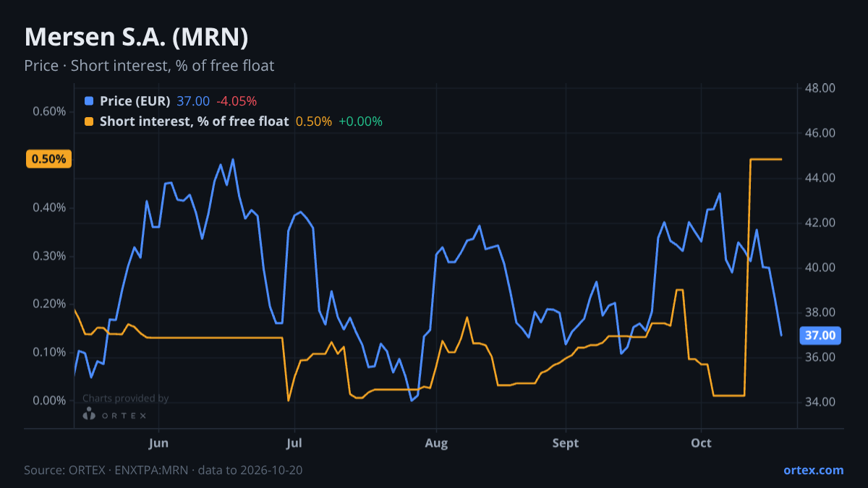868x488 pixels.
Task: Click the +0.00% short interest change value
Action: (360, 121)
